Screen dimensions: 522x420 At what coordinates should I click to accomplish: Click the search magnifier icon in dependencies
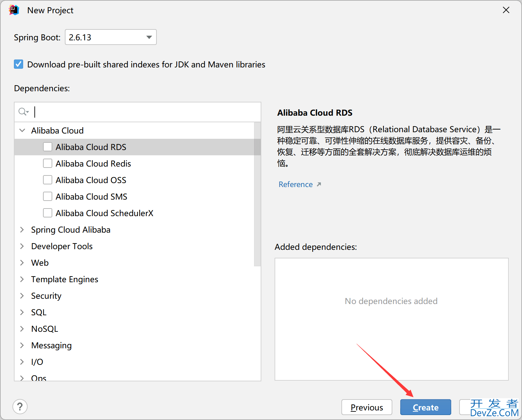[x=23, y=112]
